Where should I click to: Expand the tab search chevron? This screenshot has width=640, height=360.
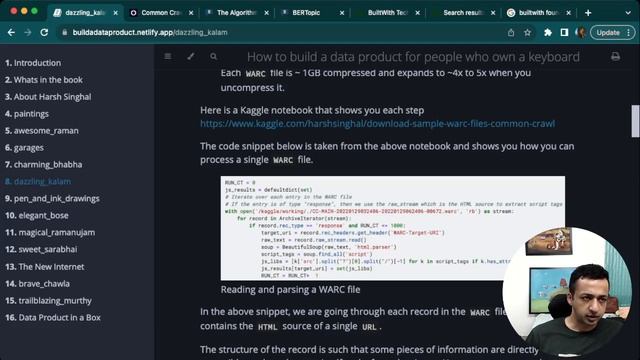[x=628, y=13]
